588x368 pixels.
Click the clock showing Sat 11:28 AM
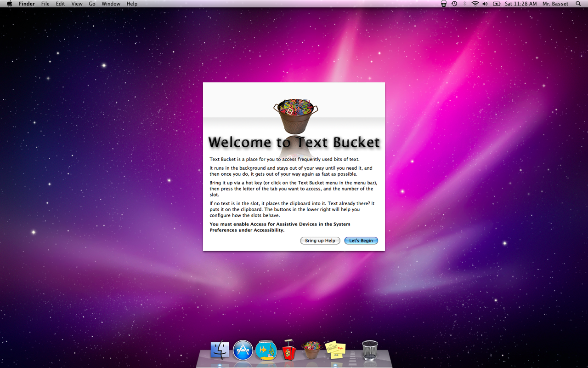point(520,4)
